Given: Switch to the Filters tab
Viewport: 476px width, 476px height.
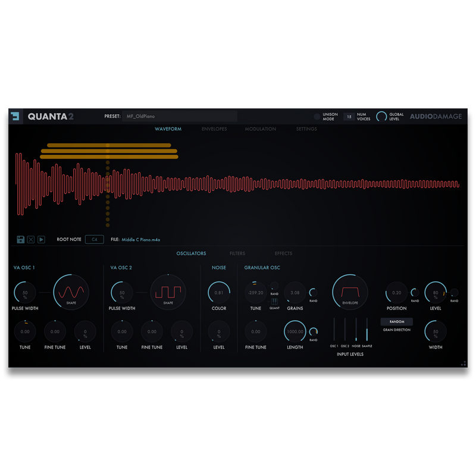Looking at the screenshot, I should coord(237,253).
